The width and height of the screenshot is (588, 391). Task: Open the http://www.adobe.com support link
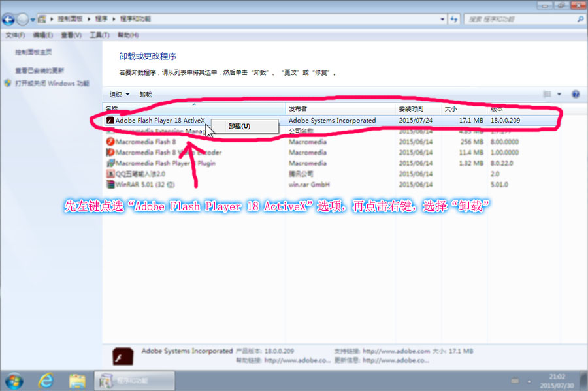(x=396, y=351)
